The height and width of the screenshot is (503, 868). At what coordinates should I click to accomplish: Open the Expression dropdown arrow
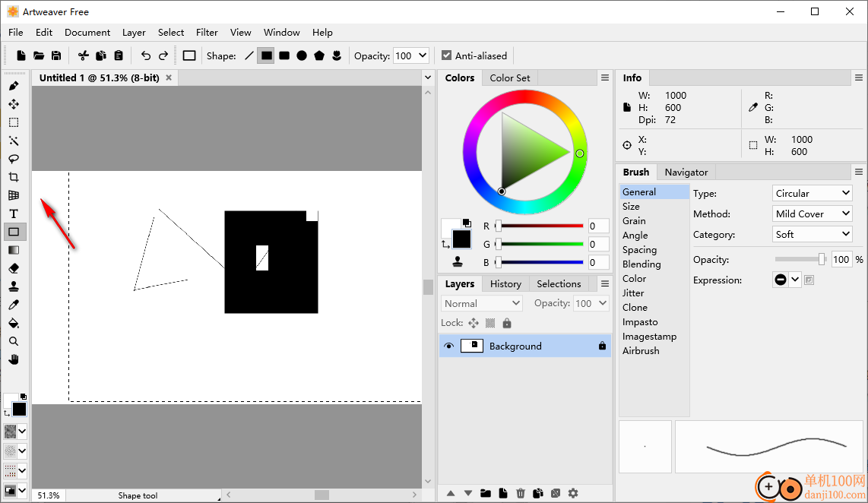tap(795, 280)
